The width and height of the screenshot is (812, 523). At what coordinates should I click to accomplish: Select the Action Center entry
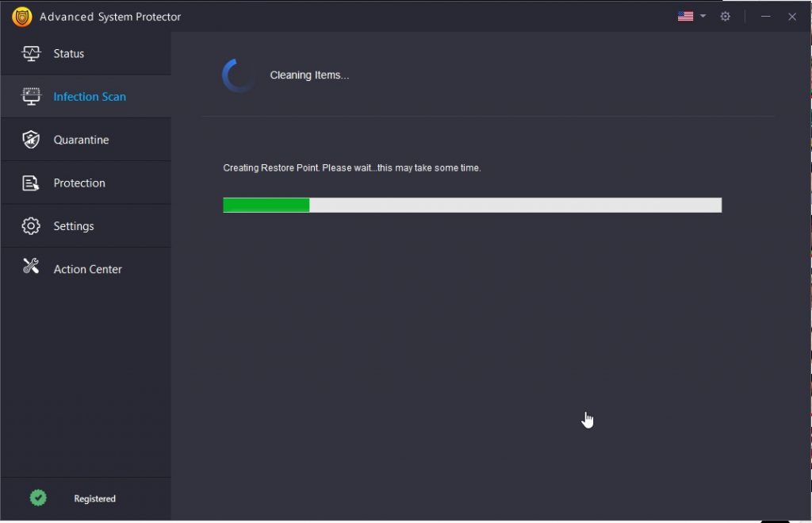point(87,268)
